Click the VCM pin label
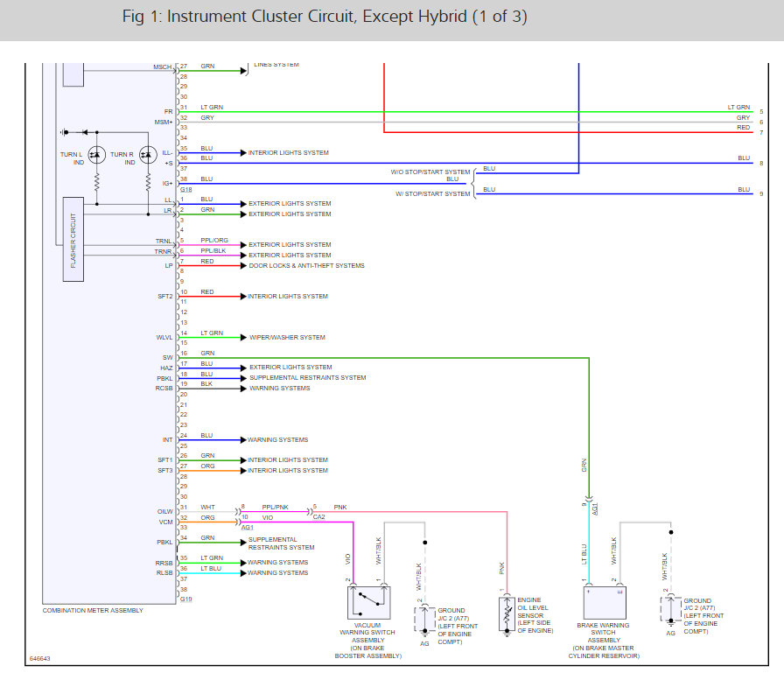Viewport: 784px width, 680px height. [165, 522]
